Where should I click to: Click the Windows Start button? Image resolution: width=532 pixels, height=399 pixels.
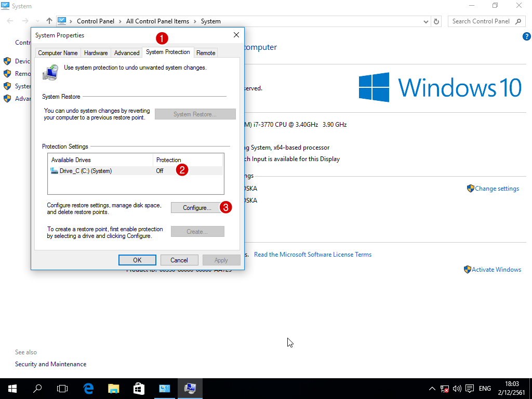[x=12, y=388]
